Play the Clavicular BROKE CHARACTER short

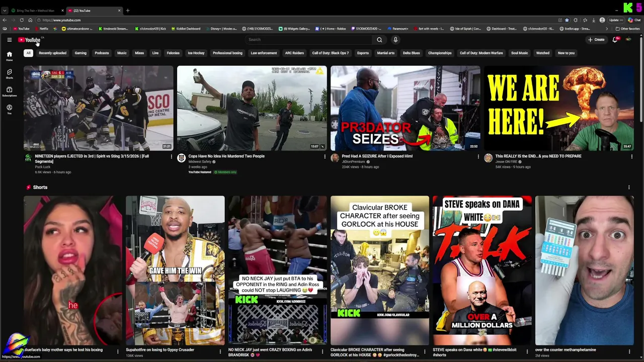[380, 270]
